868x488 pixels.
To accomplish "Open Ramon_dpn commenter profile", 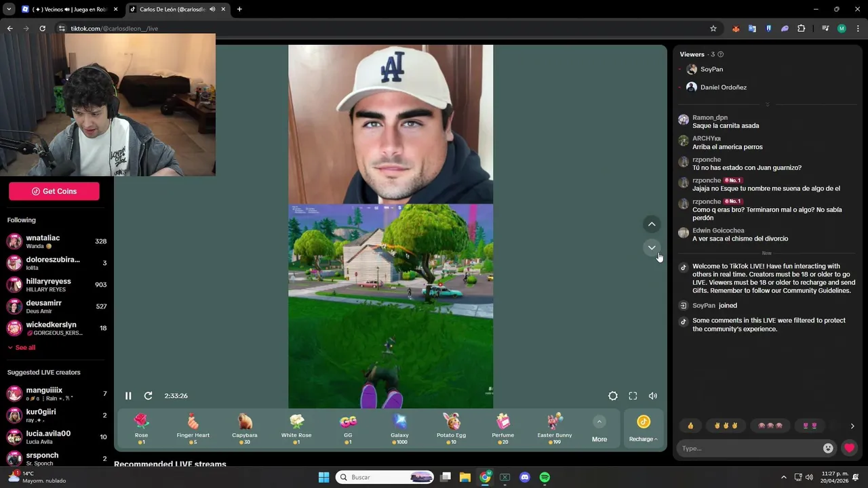I will pos(709,117).
